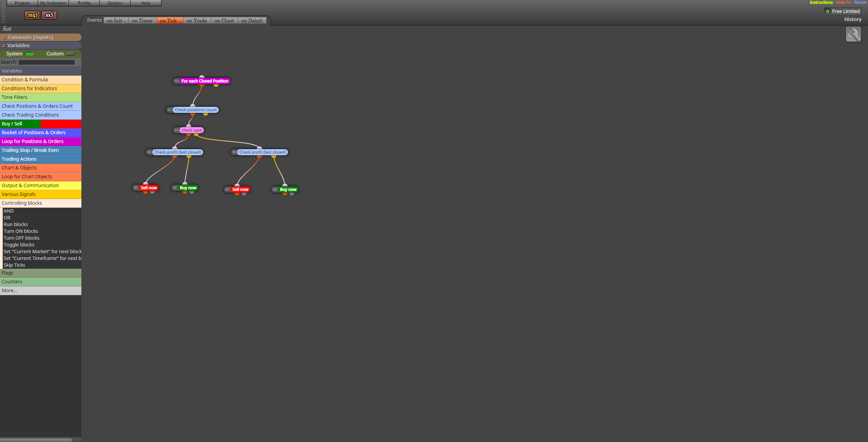Switch to the on Tick event tab
Screen dimensions: 868x442
pos(170,21)
